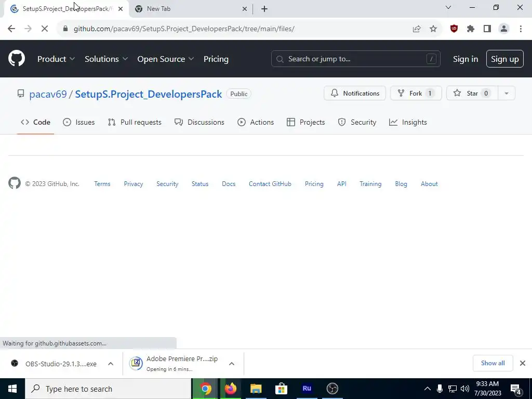Fork the repository with the Fork button
Image resolution: width=532 pixels, height=399 pixels.
click(416, 94)
